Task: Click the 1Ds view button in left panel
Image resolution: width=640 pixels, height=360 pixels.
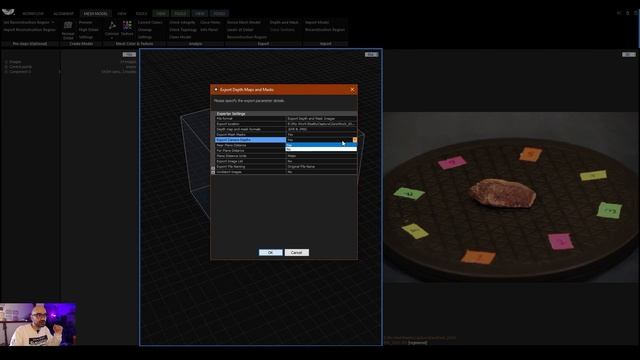Action: [129, 55]
